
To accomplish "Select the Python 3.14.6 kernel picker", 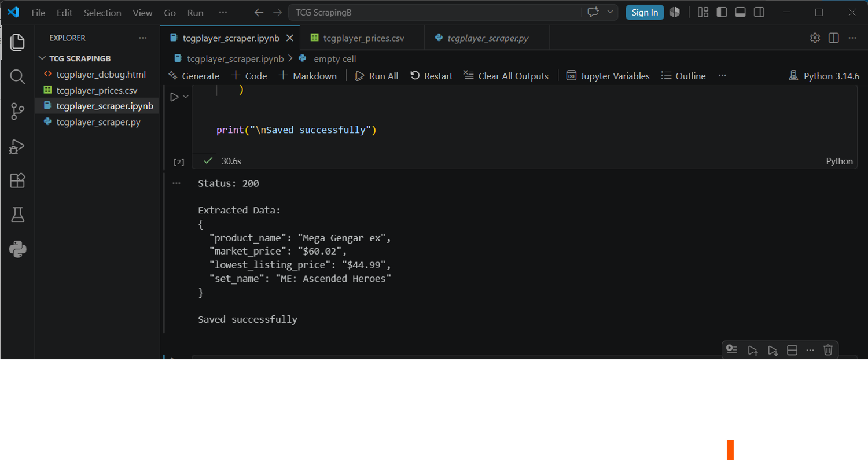I will [824, 76].
